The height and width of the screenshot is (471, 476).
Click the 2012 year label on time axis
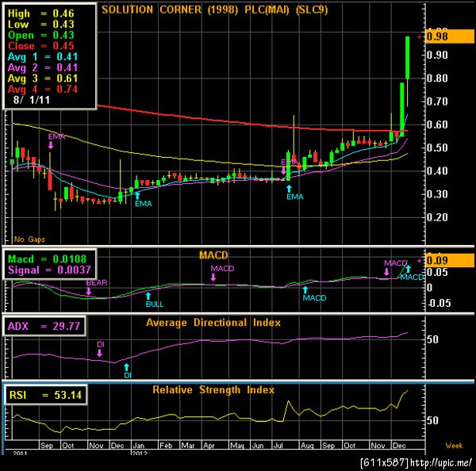pos(140,453)
